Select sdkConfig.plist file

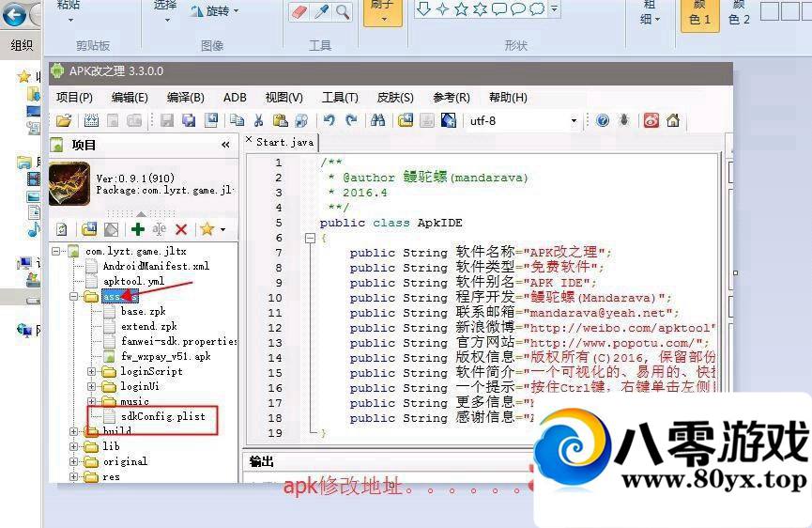point(162,416)
